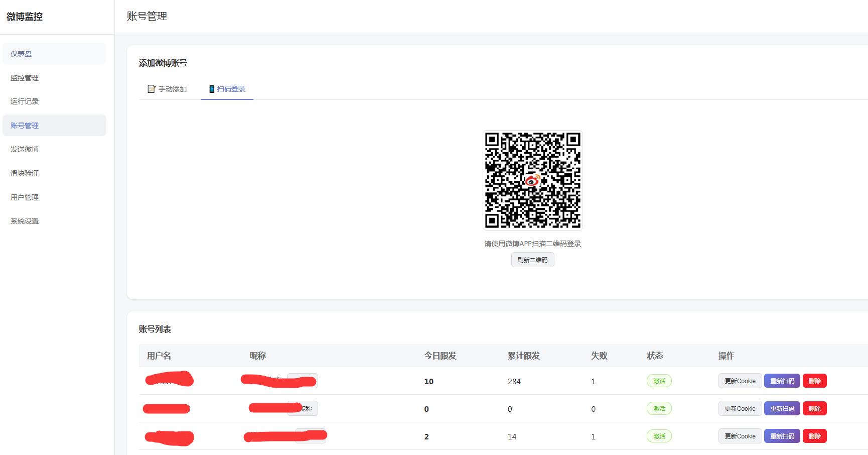This screenshot has height=455, width=868.
Task: Click the 刷新二维码 button
Action: coord(532,260)
